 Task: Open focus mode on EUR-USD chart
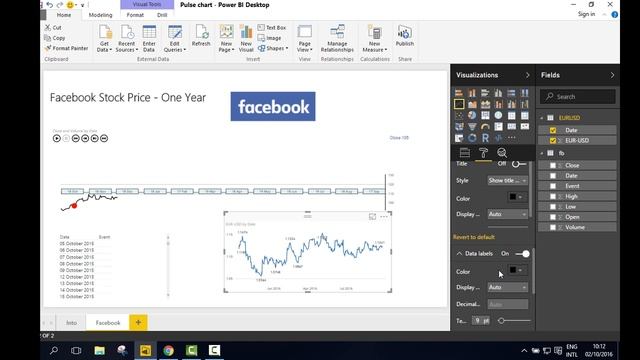[372, 217]
